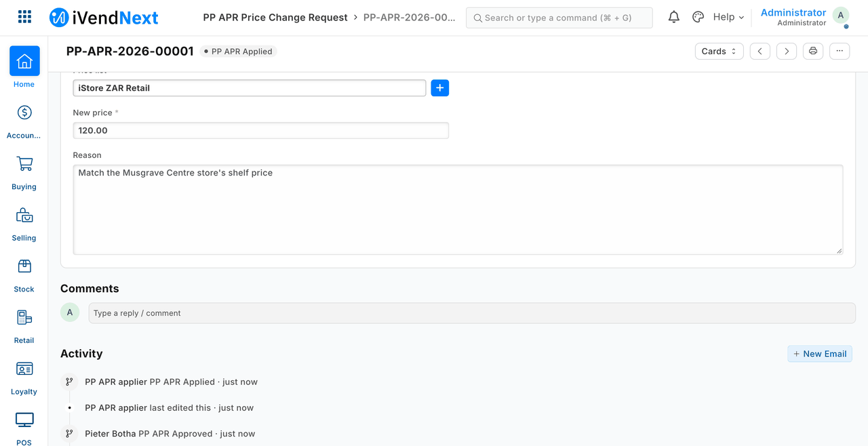Open the Buying cart icon
The height and width of the screenshot is (446, 868).
24,163
